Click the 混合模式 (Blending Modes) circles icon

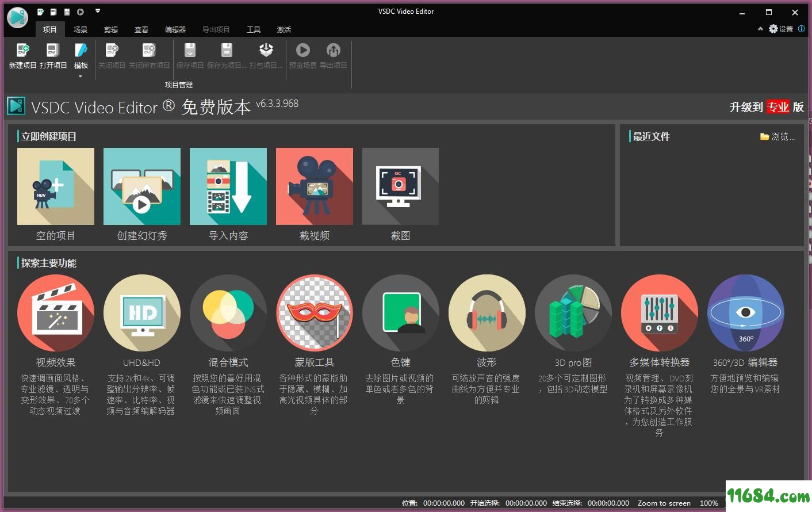(228, 313)
